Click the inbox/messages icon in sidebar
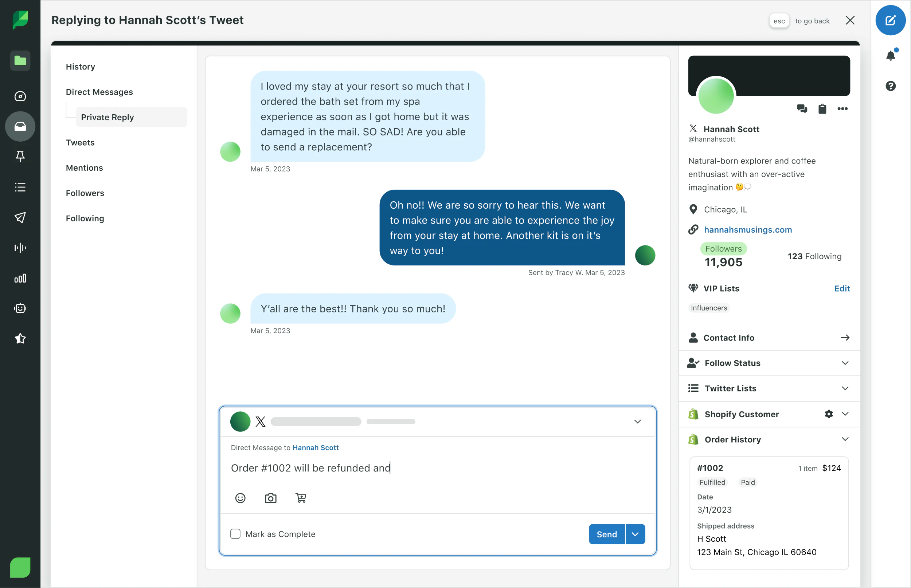This screenshot has height=588, width=911. pyautogui.click(x=20, y=126)
